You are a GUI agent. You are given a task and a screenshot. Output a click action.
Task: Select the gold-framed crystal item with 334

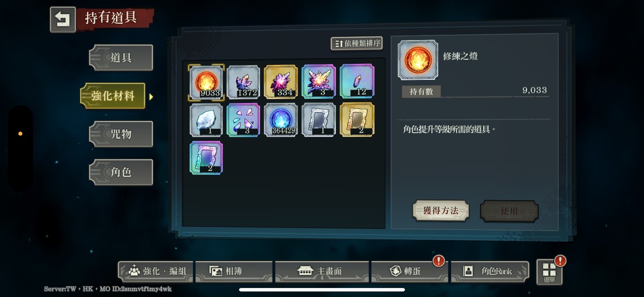pyautogui.click(x=281, y=82)
